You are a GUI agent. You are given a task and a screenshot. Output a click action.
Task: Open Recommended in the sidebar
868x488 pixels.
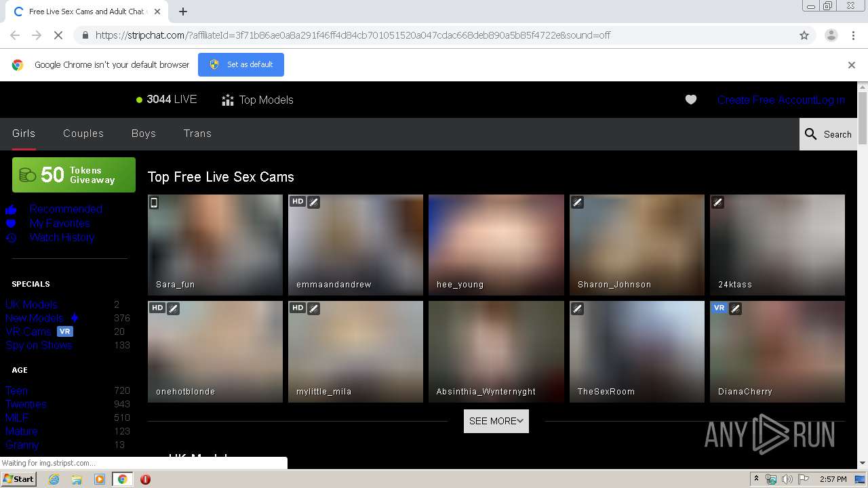66,209
